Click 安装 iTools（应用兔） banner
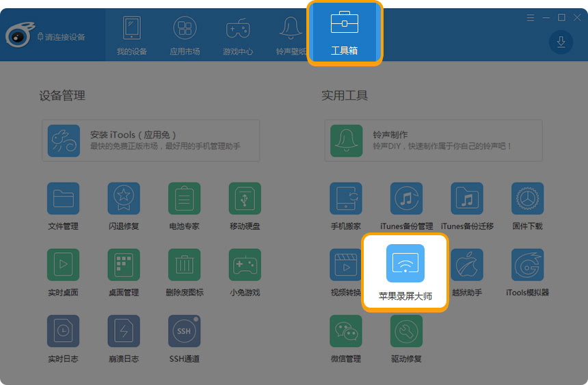588x385 pixels. (x=150, y=141)
